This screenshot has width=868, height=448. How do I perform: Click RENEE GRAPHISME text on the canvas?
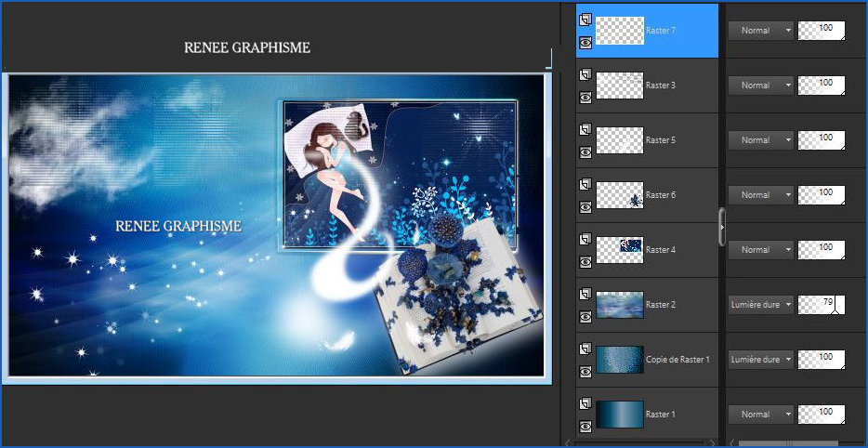pyautogui.click(x=178, y=226)
